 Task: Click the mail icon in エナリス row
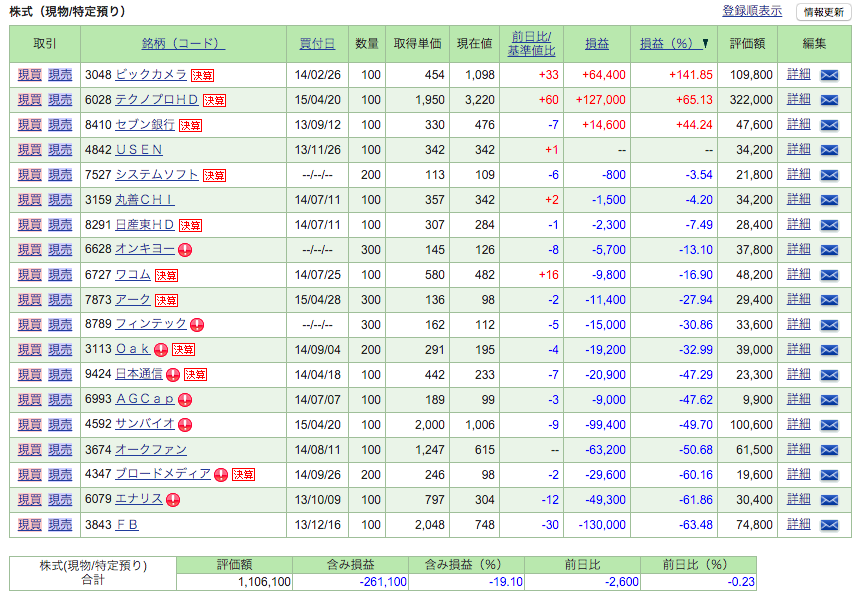pos(829,500)
